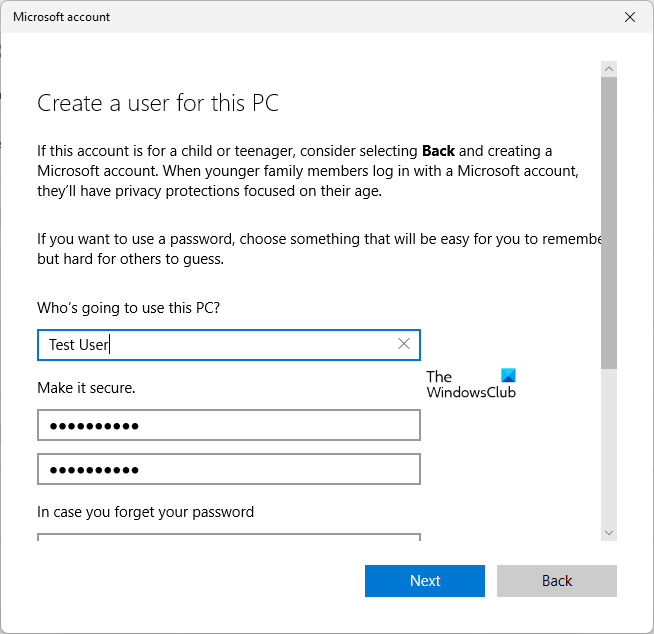
Task: Click the first password field
Action: pos(228,425)
